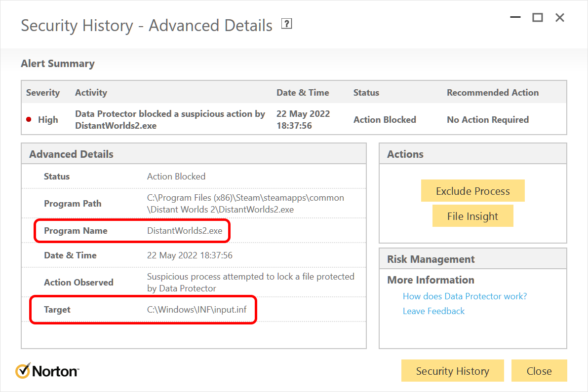Click the Actions panel header
The image size is (588, 392).
click(x=472, y=154)
